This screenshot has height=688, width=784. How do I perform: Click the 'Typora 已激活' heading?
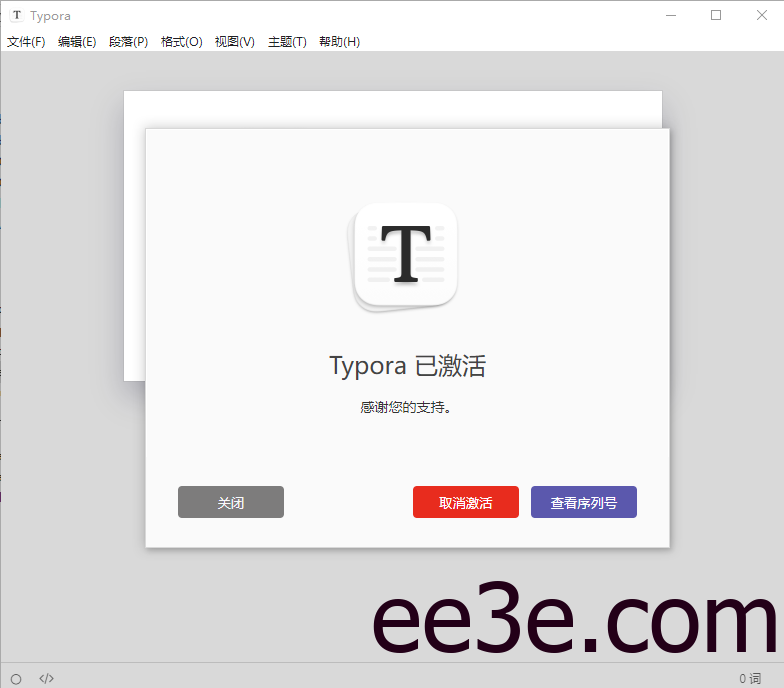pyautogui.click(x=407, y=366)
